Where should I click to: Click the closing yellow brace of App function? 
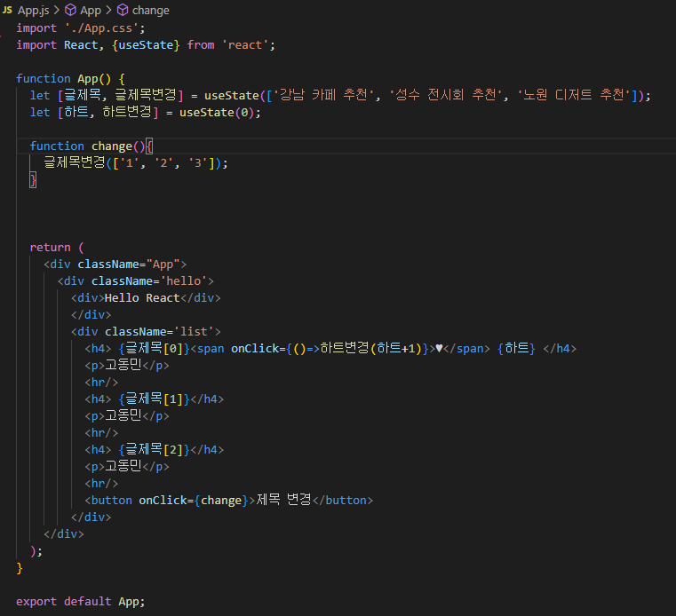pos(20,568)
